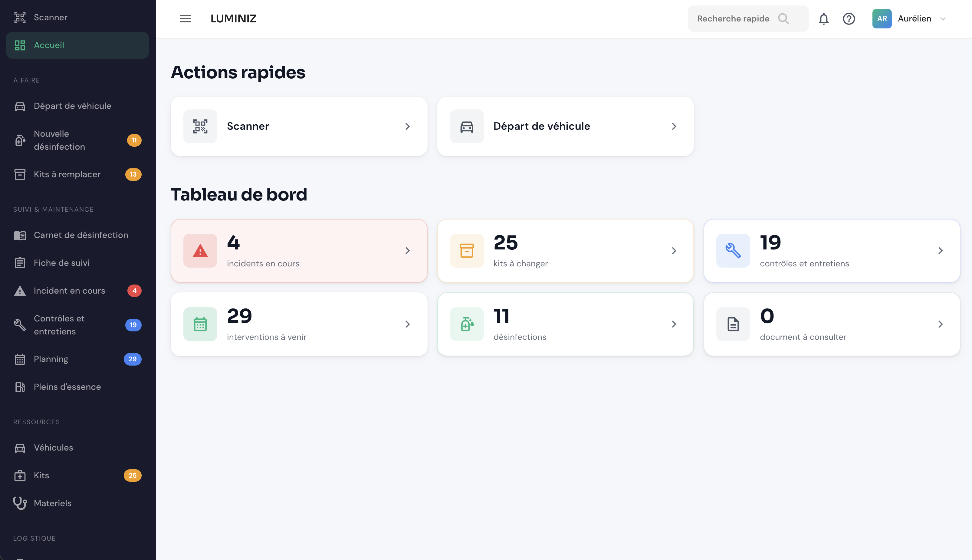Toggle the sidebar with the hamburger menu
Image resolution: width=972 pixels, height=560 pixels.
tap(186, 18)
